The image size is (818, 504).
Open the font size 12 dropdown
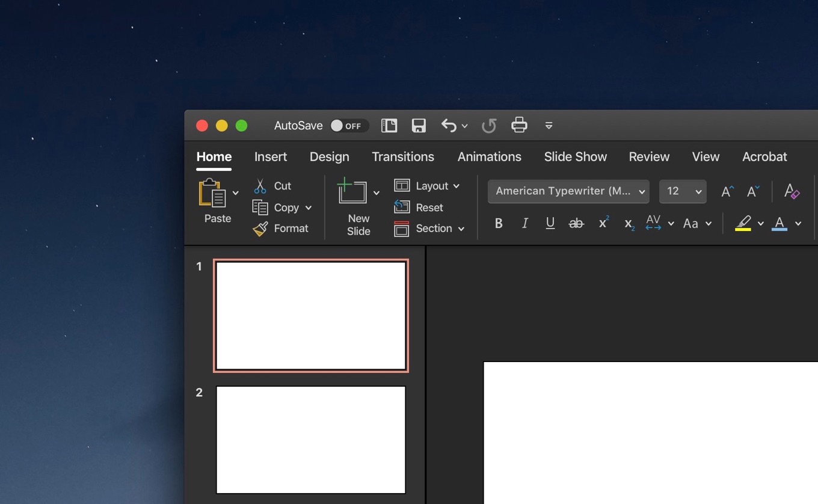pyautogui.click(x=683, y=191)
